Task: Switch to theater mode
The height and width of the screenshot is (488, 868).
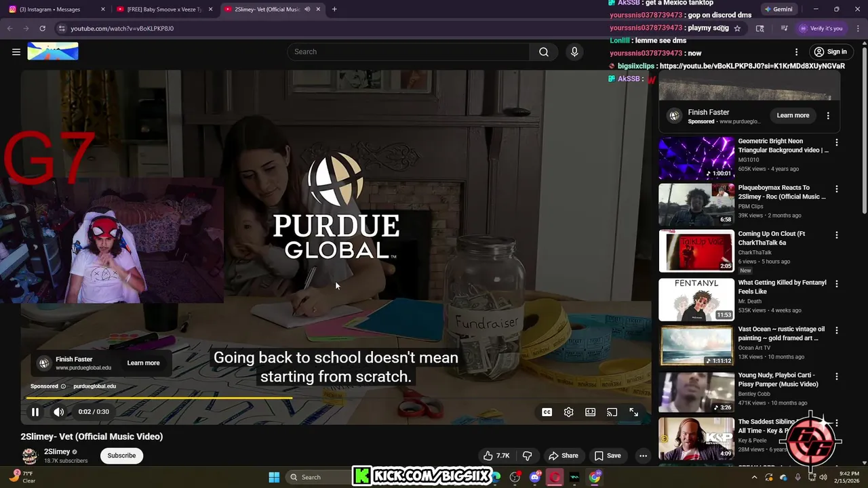Action: point(590,412)
